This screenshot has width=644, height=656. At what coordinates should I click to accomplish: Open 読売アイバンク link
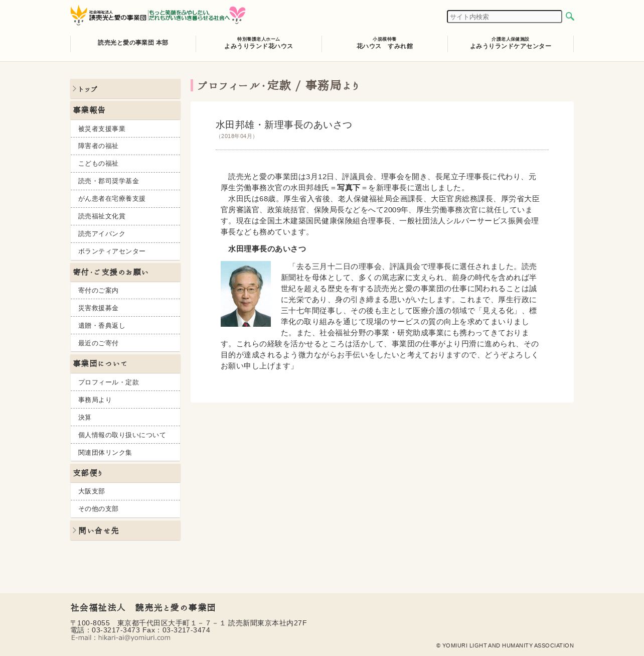click(125, 234)
